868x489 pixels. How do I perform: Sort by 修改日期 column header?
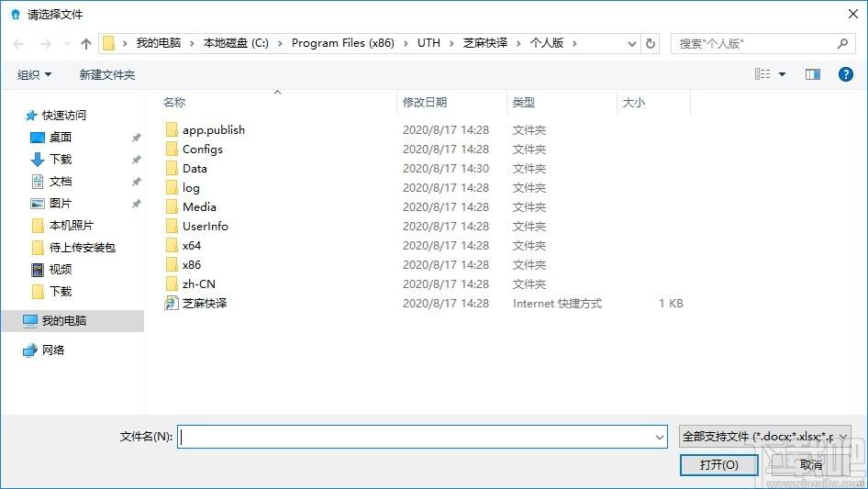point(425,102)
